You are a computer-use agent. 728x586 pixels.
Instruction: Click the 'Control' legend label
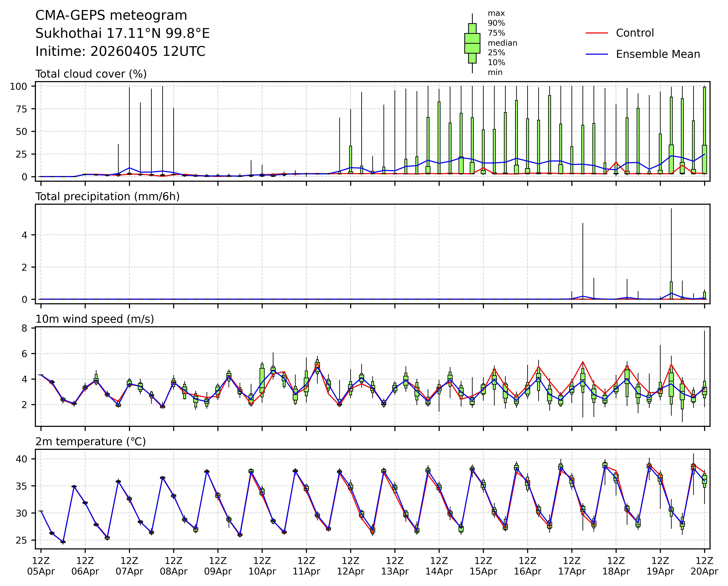[635, 33]
